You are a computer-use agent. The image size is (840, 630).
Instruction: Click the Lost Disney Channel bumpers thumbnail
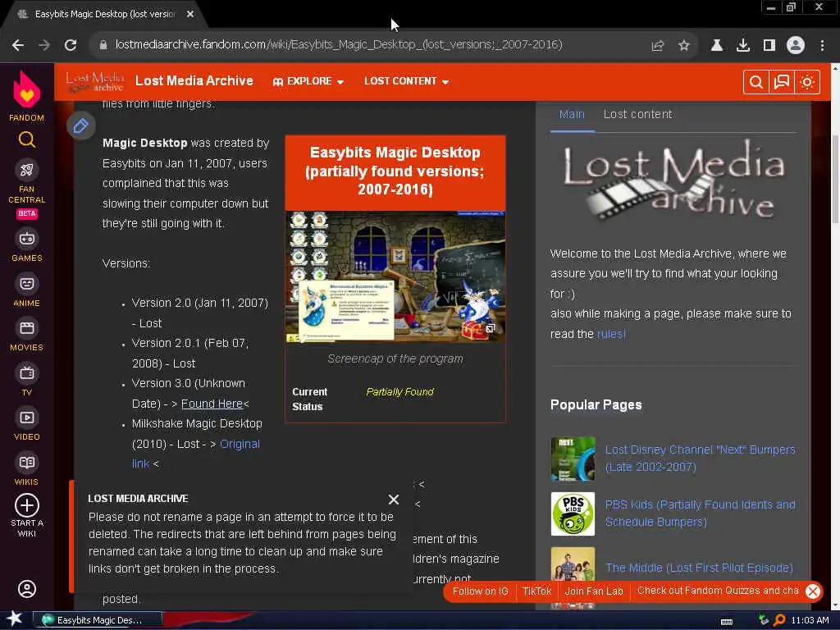[573, 459]
